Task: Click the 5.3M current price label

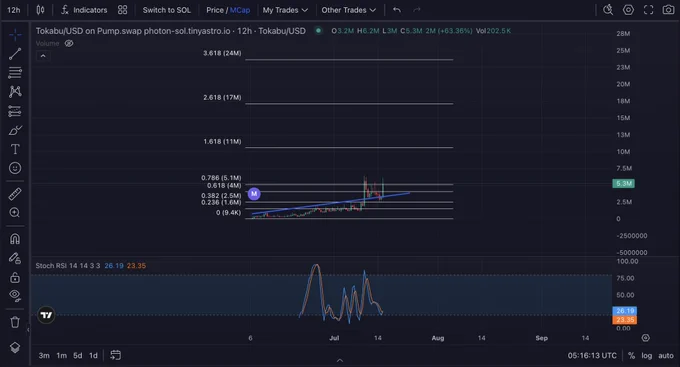Action: tap(624, 184)
